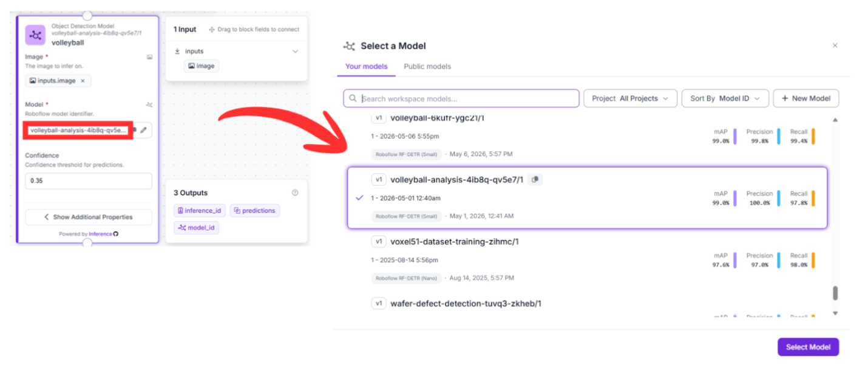Click the GitHub icon next to Powered by Inference

coord(116,234)
